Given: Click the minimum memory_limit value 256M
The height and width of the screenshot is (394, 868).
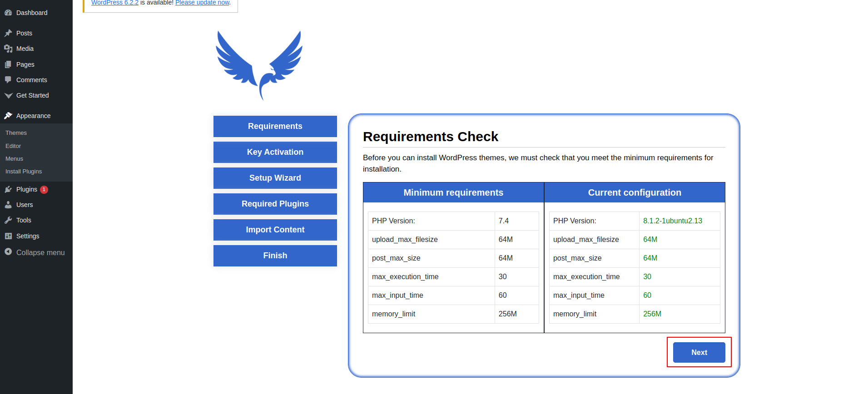Looking at the screenshot, I should (508, 314).
